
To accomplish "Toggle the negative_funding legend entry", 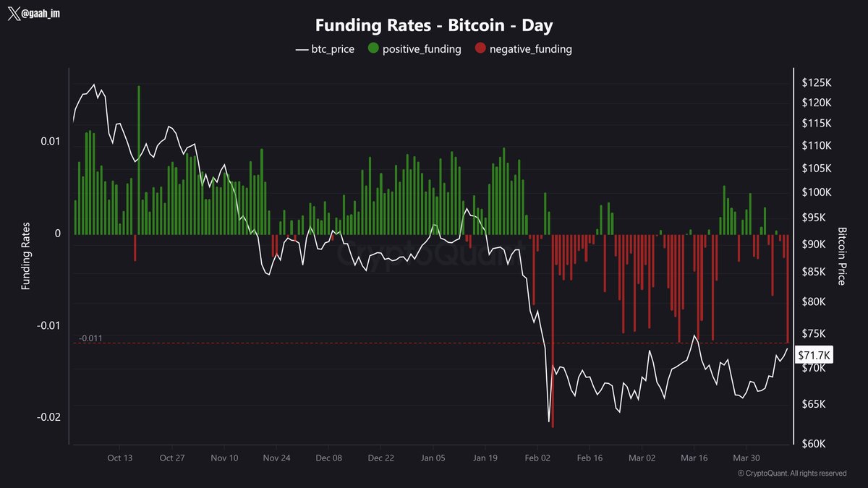I will tap(523, 49).
